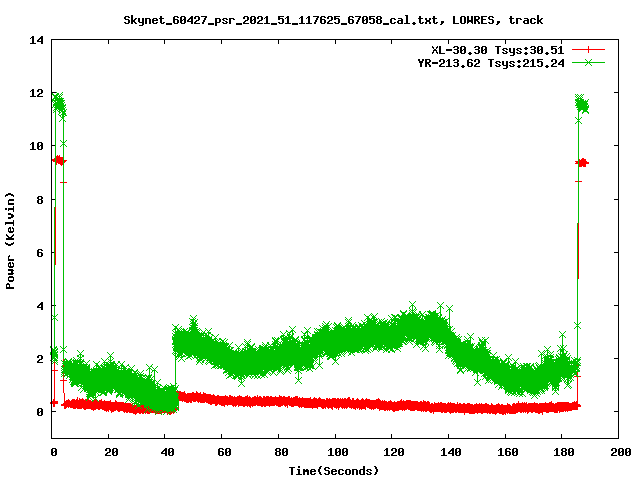Click the x-axis tick label 120
This screenshot has height=480, width=640.
click(x=394, y=452)
